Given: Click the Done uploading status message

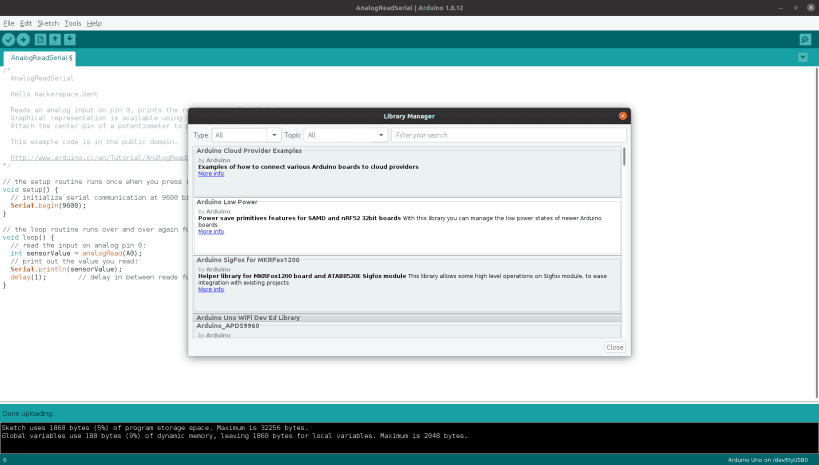Looking at the screenshot, I should 28,414.
